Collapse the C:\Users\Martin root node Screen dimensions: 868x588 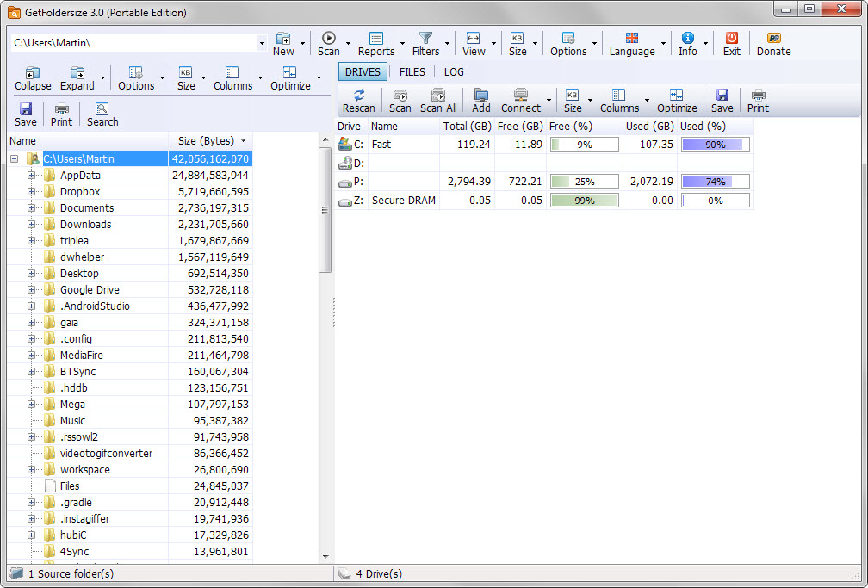pyautogui.click(x=15, y=159)
